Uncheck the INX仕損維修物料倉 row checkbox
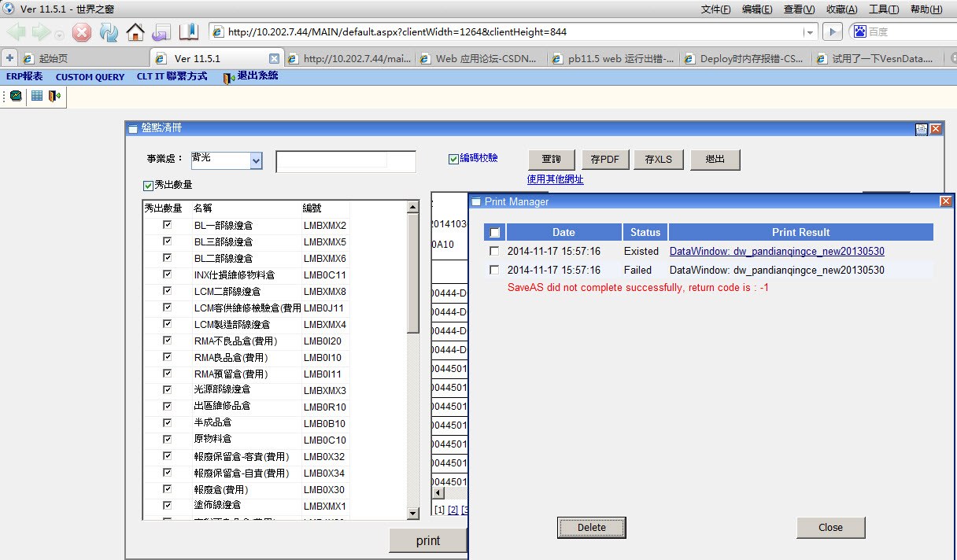Viewport: 957px width, 560px height. pos(167,274)
